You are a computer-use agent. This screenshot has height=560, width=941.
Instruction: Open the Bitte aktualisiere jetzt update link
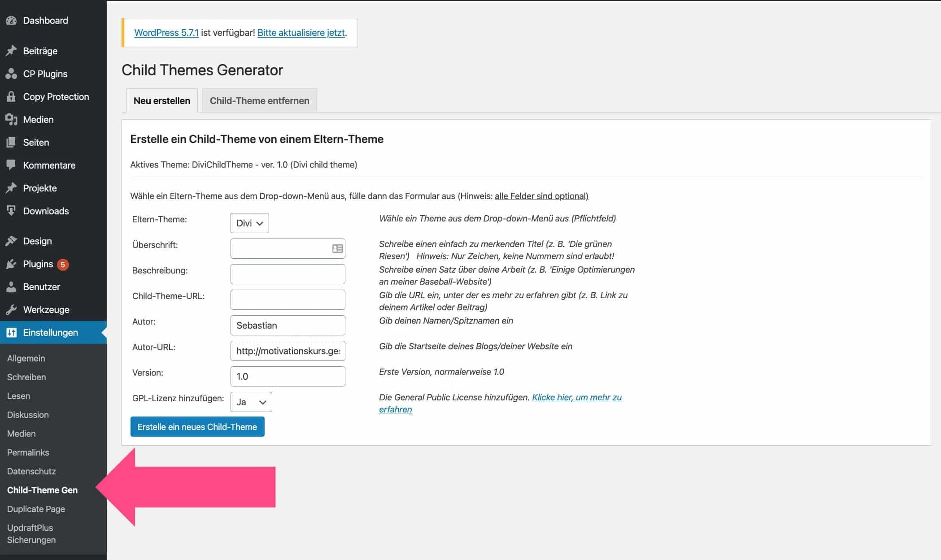[x=302, y=32]
